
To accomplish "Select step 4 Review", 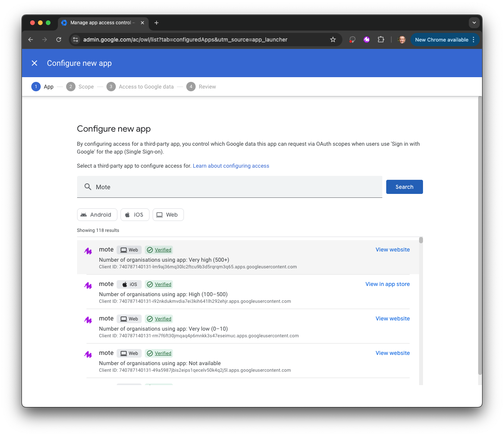I will pos(201,87).
